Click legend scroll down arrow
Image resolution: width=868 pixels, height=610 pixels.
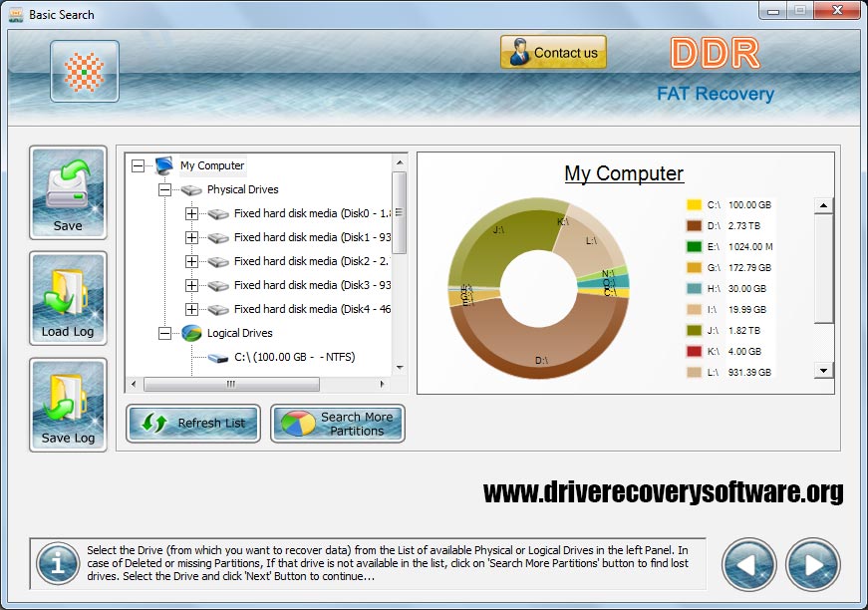click(824, 371)
